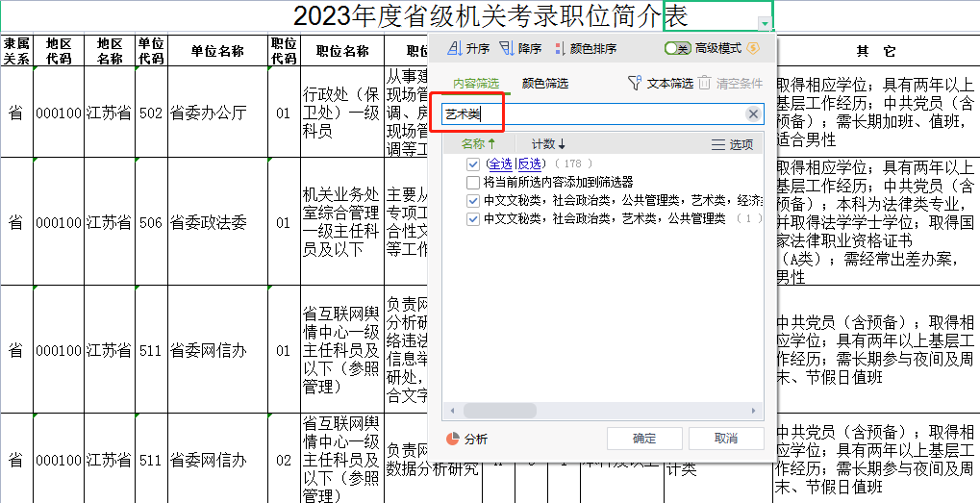Select the 行政处（保卫处）一级科员 cell
The image size is (980, 503).
click(342, 112)
